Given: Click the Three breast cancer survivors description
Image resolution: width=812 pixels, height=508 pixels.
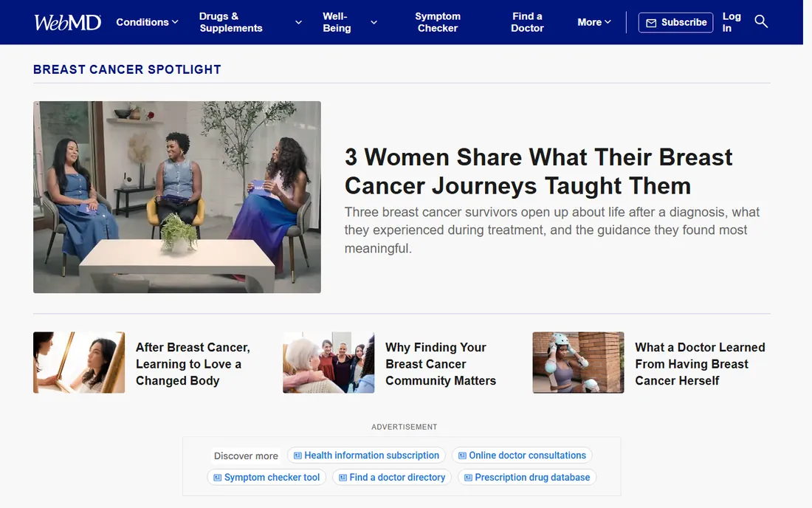Looking at the screenshot, I should [x=552, y=230].
